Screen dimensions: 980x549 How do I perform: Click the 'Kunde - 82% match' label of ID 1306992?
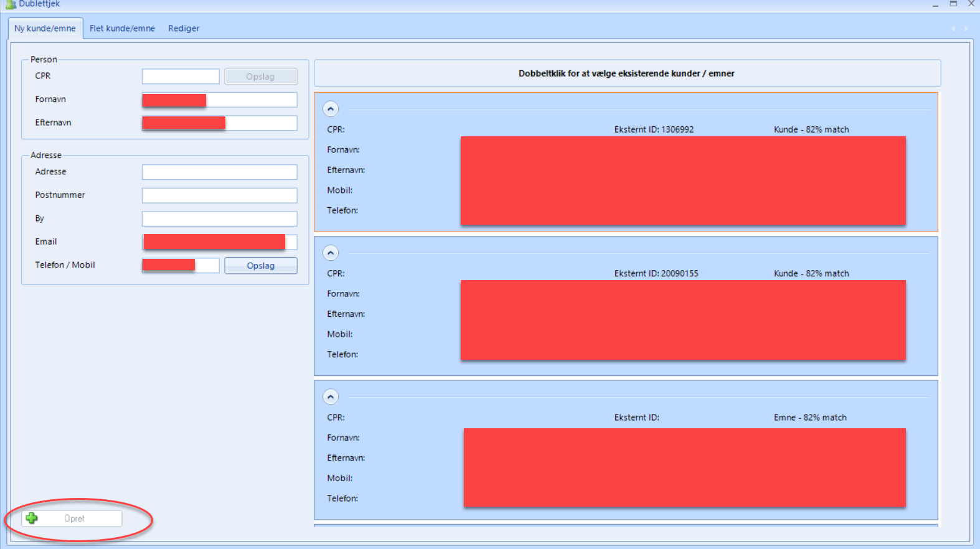pos(811,129)
